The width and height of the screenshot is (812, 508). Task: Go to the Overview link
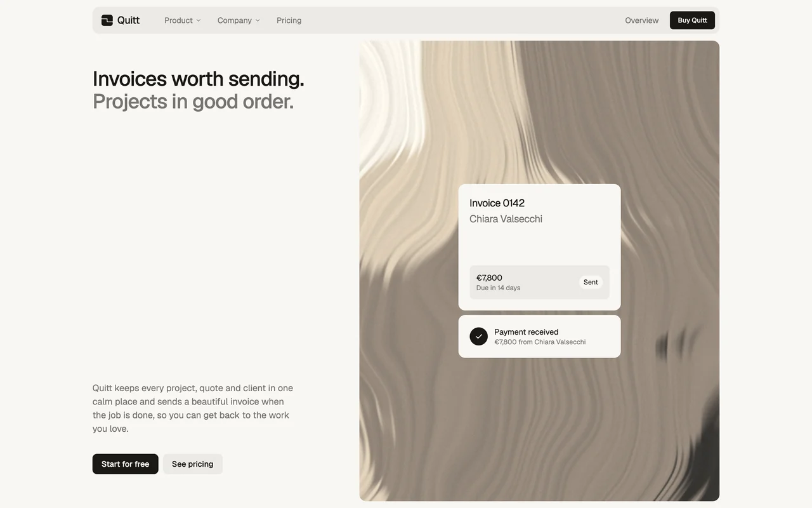642,20
